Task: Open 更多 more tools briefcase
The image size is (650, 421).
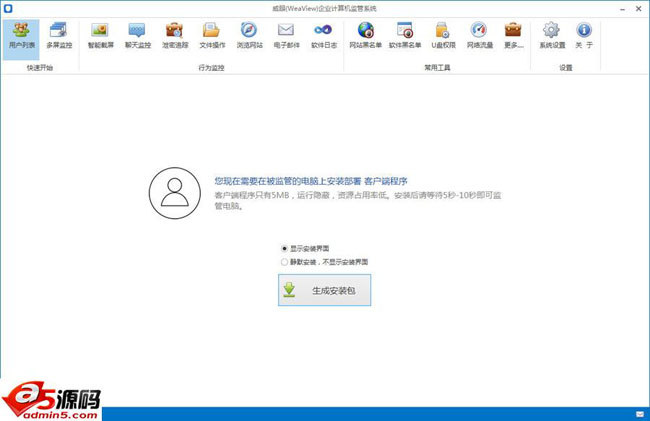Action: pos(513,36)
